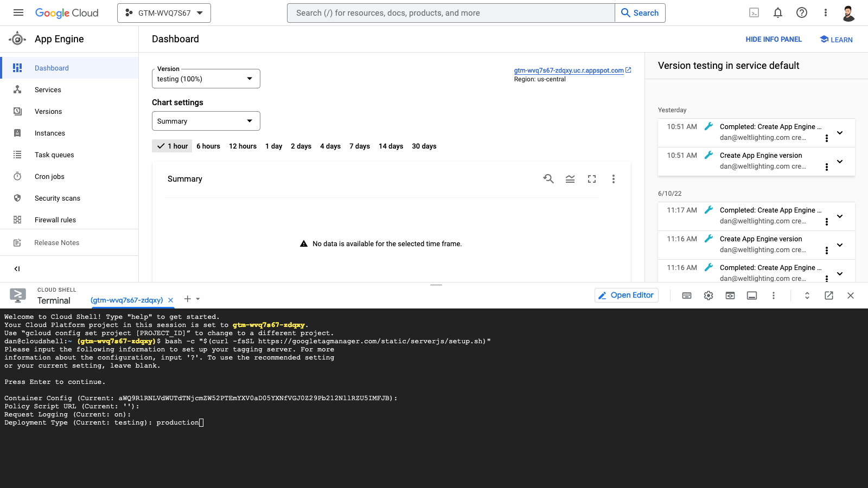This screenshot has height=488, width=868.
Task: Maximize the Cloud Shell panel
Action: [x=807, y=296]
